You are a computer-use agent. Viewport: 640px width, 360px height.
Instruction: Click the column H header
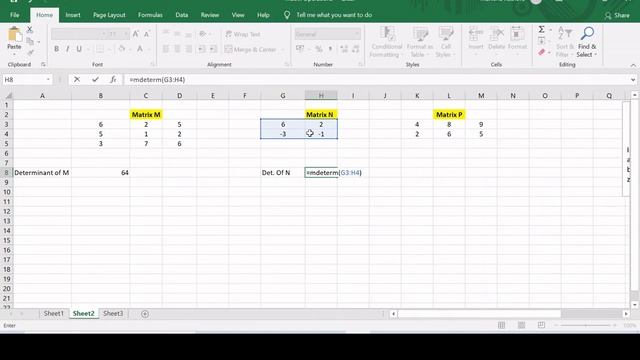(321, 96)
